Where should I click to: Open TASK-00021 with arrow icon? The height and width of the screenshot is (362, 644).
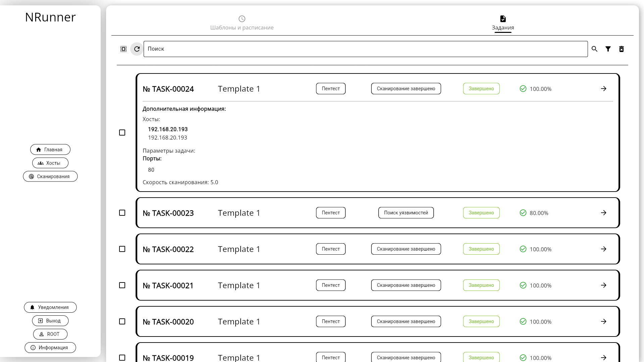click(604, 285)
